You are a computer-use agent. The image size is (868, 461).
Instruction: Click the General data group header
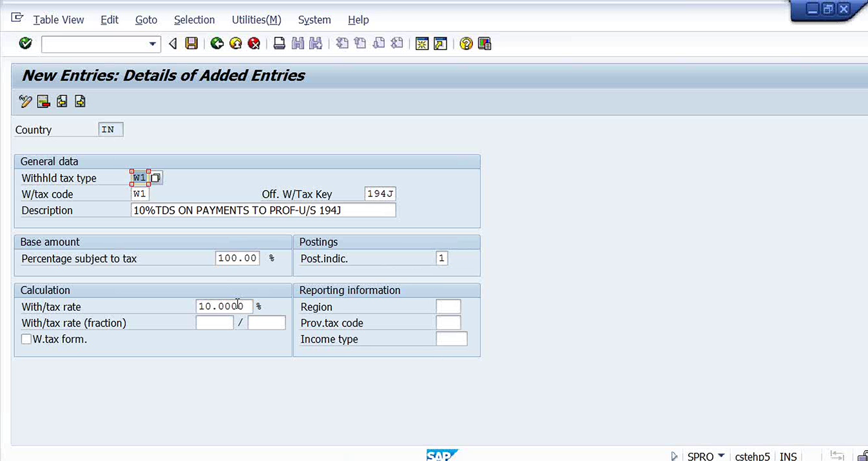coord(247,162)
